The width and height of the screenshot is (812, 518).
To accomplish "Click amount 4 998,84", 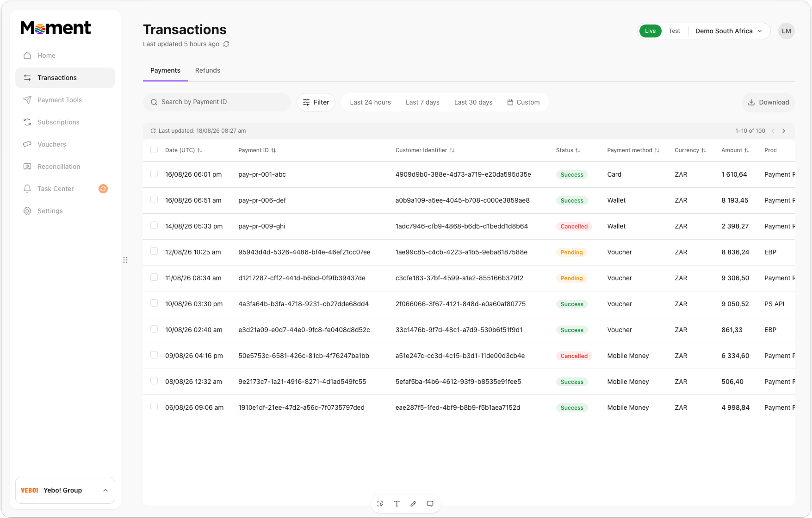I will pos(735,407).
